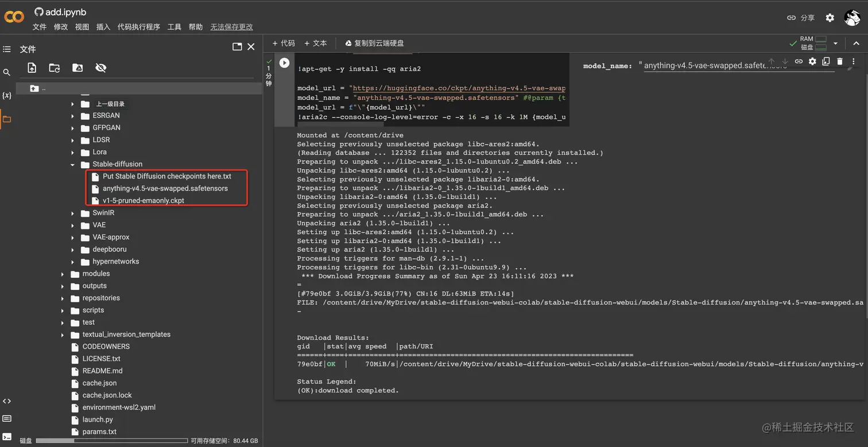This screenshot has width=868, height=447.
Task: Mount Google Drive icon
Action: [x=77, y=68]
